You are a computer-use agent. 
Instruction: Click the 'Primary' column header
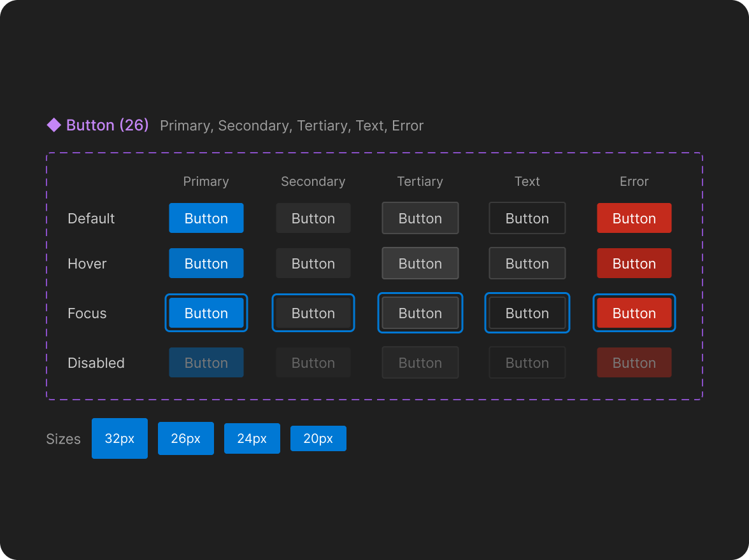(x=206, y=181)
